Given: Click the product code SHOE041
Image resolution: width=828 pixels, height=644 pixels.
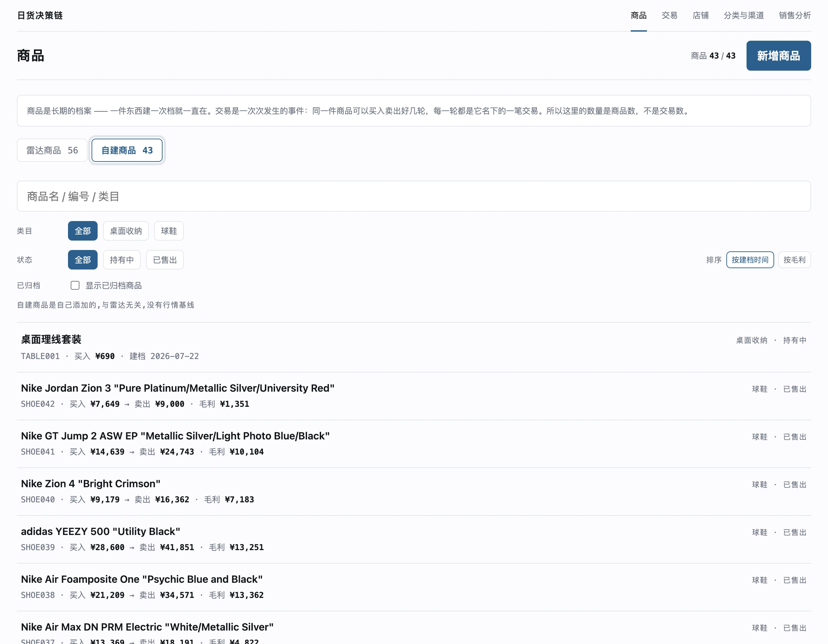Looking at the screenshot, I should [38, 452].
